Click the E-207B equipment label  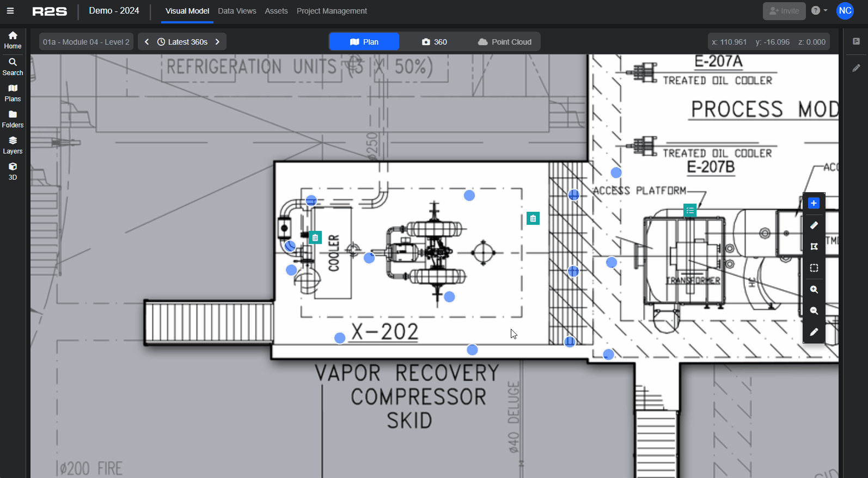711,167
